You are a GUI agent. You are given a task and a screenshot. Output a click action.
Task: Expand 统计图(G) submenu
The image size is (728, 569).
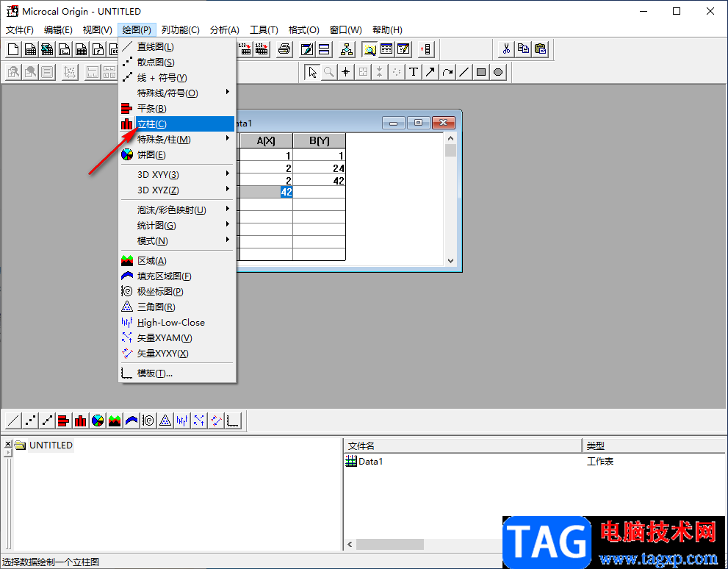click(177, 225)
